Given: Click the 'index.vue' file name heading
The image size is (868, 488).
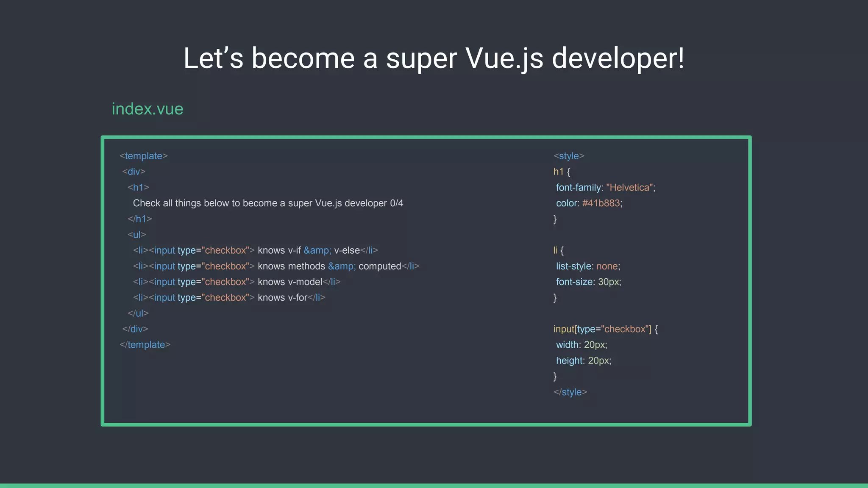Looking at the screenshot, I should click(x=147, y=109).
